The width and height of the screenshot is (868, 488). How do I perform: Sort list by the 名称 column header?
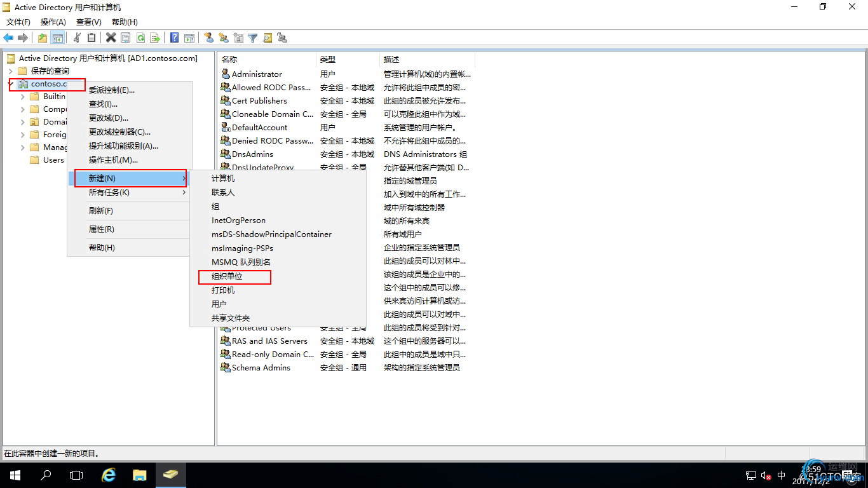pyautogui.click(x=267, y=59)
